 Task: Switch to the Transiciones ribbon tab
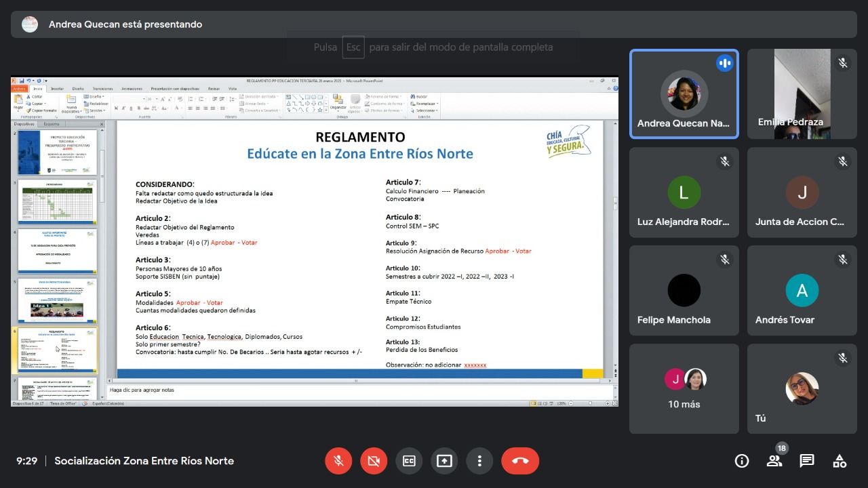(x=102, y=89)
